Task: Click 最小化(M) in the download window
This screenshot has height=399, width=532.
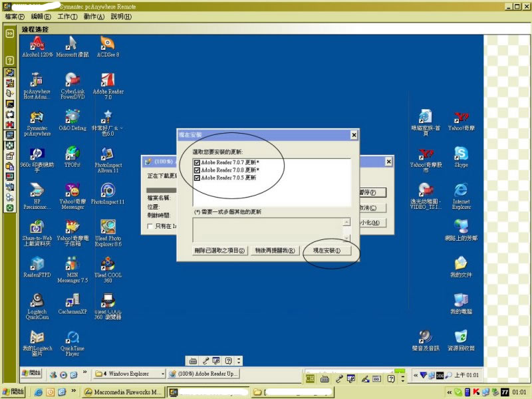Action: [x=373, y=223]
